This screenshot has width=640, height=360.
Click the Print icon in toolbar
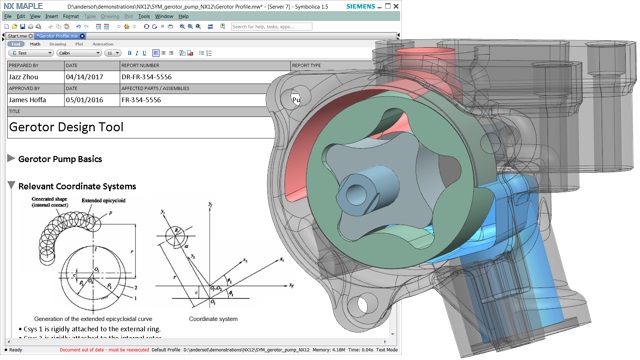click(31, 27)
